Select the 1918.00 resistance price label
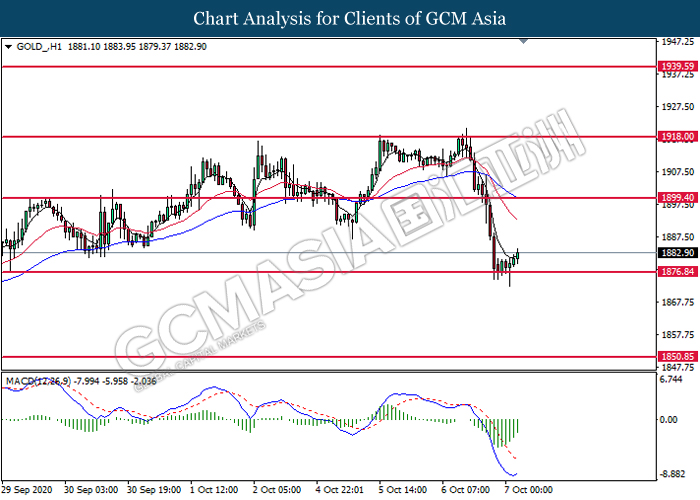Screen dimensions: 700x500 (678, 137)
